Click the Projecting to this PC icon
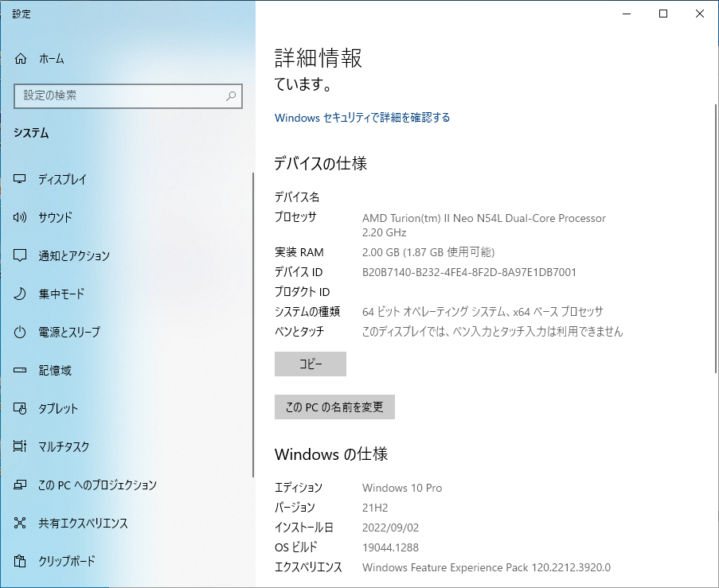 tap(20, 485)
